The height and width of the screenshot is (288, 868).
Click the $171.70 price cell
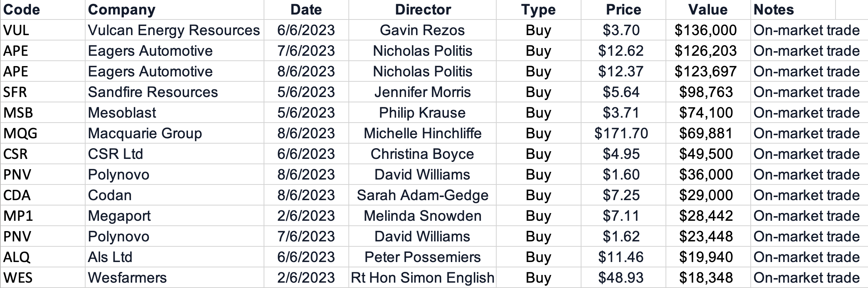pyautogui.click(x=621, y=134)
